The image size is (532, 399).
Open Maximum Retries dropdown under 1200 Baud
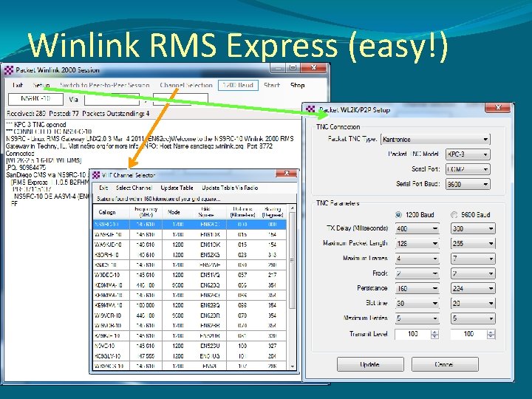coord(417,318)
